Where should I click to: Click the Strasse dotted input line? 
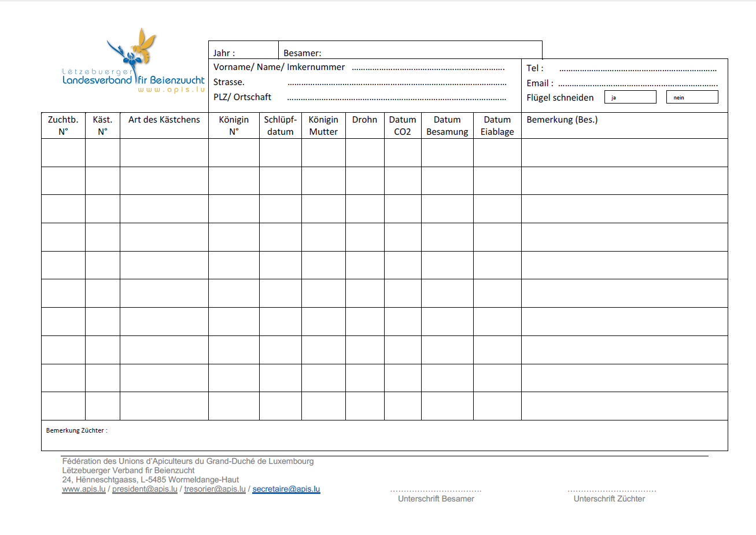pos(397,83)
